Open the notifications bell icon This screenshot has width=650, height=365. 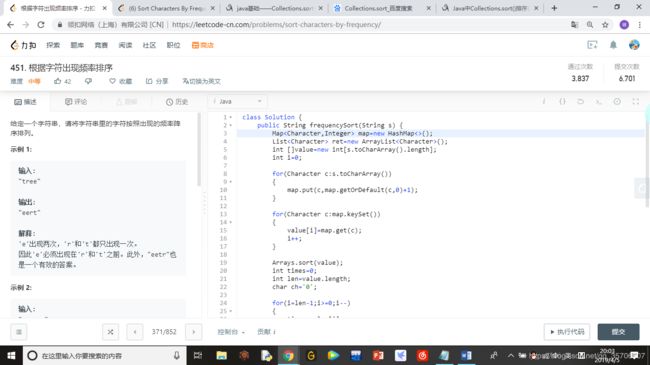[613, 45]
